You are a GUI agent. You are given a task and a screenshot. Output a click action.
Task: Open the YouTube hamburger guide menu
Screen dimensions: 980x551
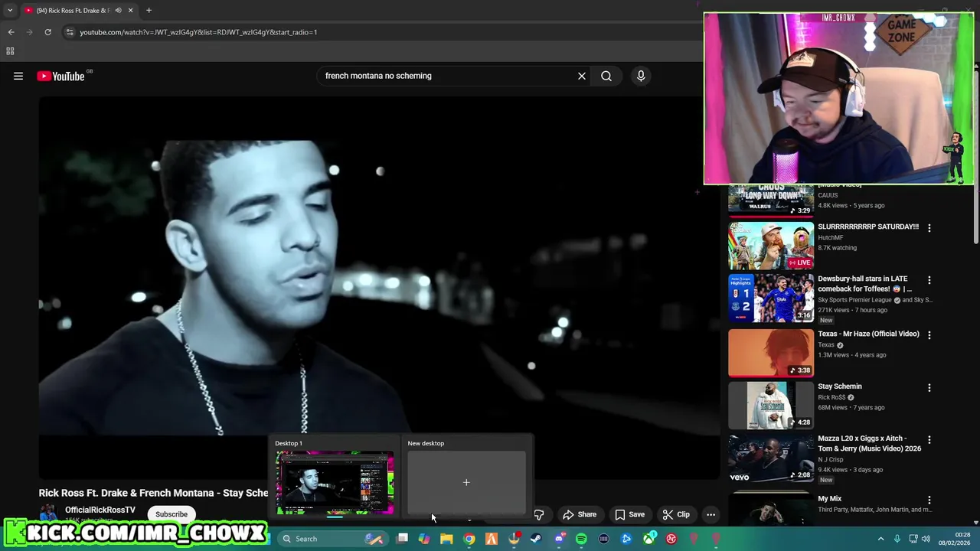coord(18,76)
